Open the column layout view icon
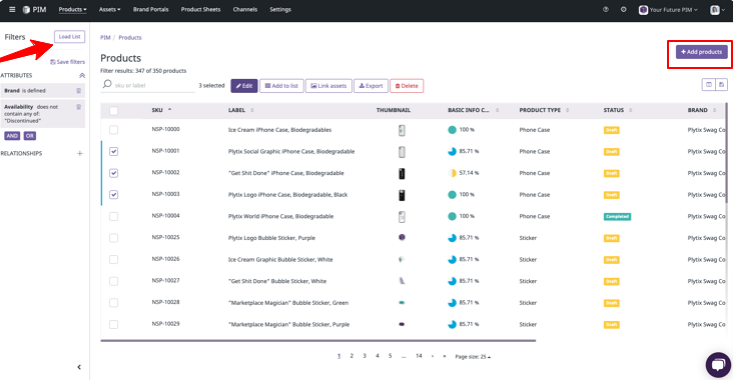 (x=709, y=85)
